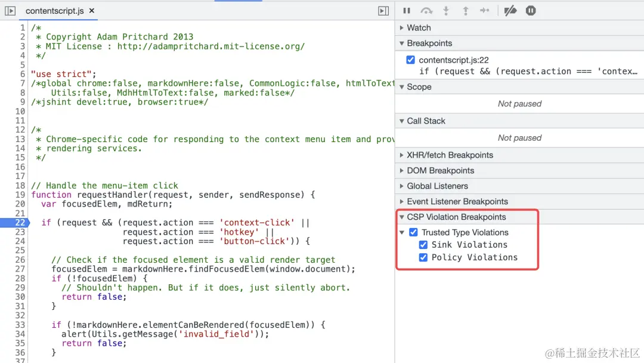Screen dimensions: 644x363
Task: Select the contentscript.js file tab
Action: point(55,11)
